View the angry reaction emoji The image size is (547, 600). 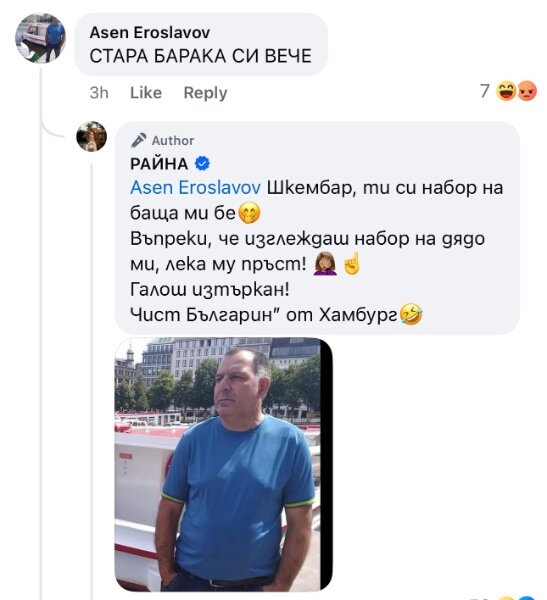click(527, 91)
